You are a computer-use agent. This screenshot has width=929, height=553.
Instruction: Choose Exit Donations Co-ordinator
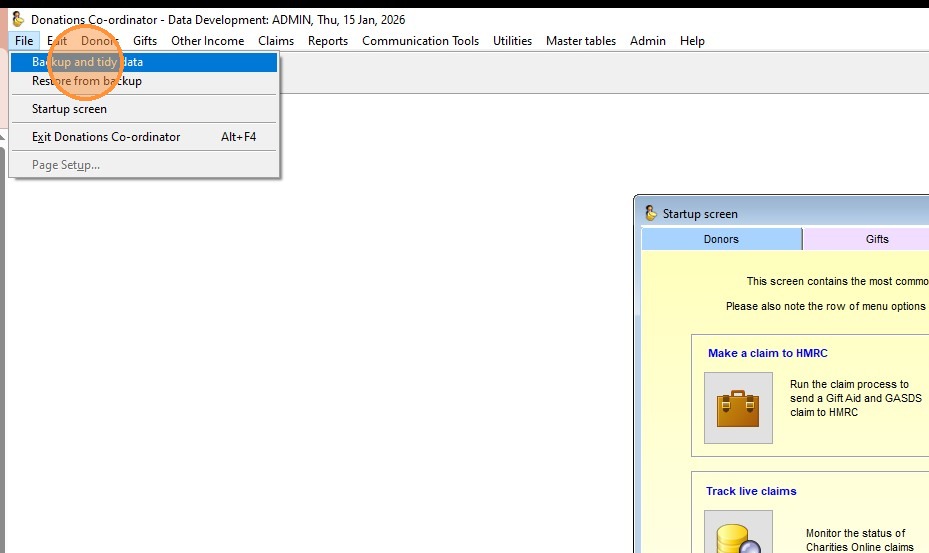point(144,137)
